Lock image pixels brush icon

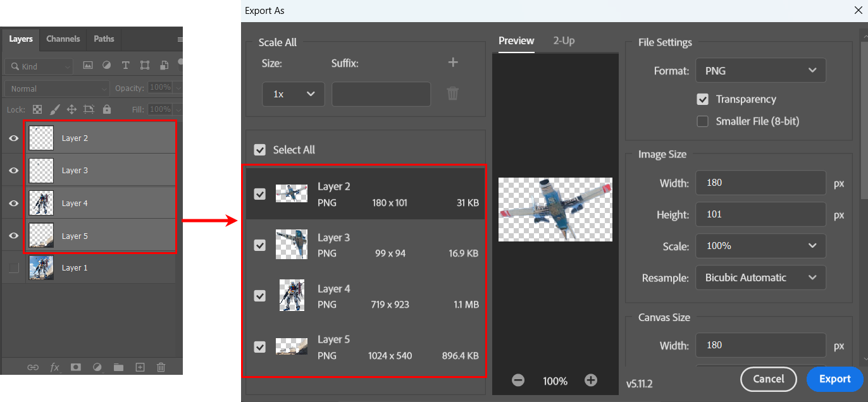pos(54,109)
